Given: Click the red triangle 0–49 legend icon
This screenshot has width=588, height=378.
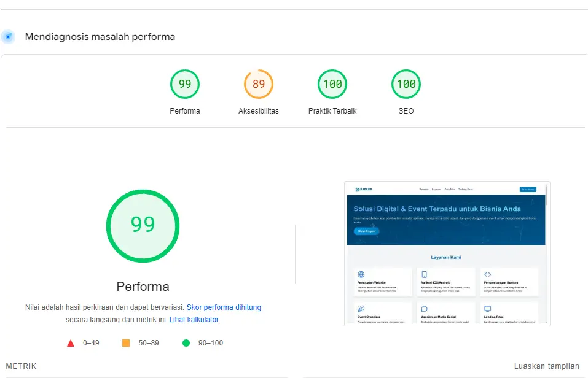Looking at the screenshot, I should pyautogui.click(x=71, y=343).
